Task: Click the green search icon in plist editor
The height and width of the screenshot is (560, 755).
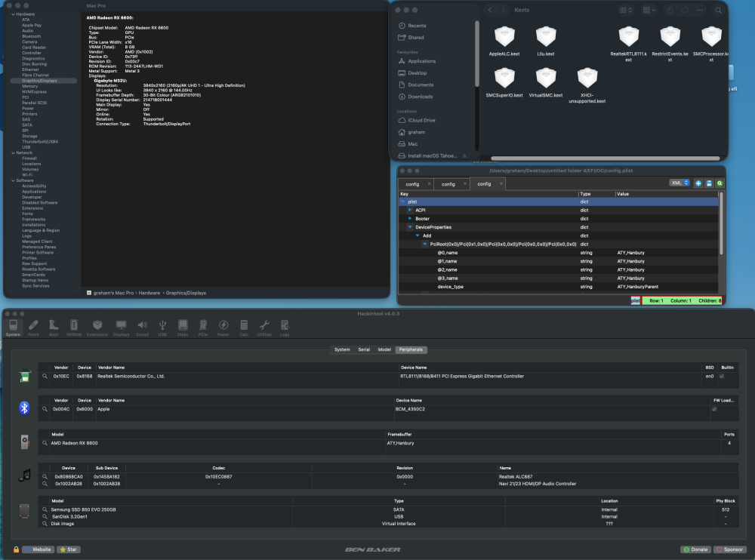Action: pos(720,183)
